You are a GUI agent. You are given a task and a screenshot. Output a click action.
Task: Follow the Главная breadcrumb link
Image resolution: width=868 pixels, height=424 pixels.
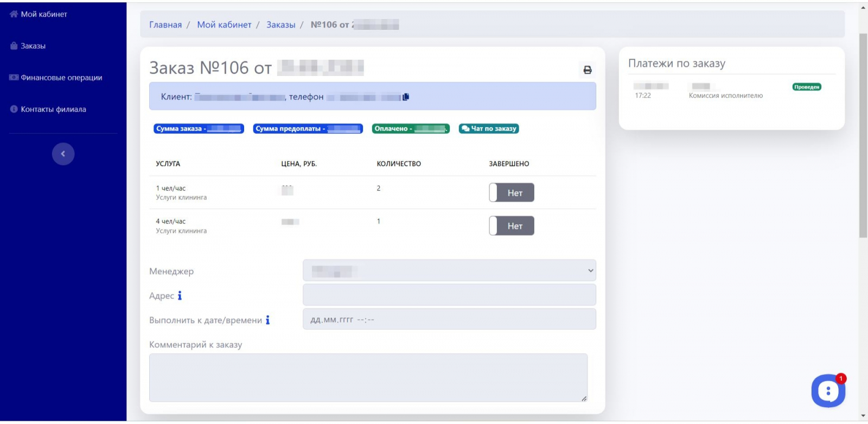pos(165,24)
